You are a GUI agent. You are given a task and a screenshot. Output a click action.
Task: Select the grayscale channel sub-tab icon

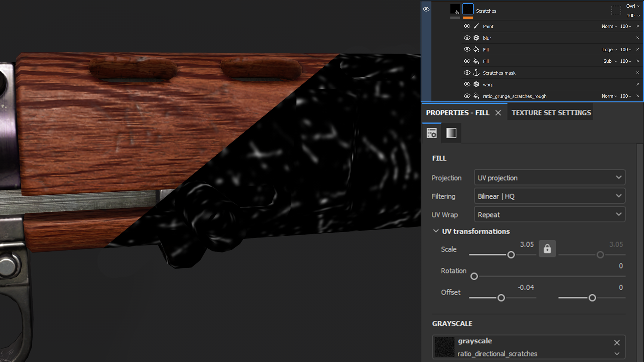coord(451,133)
